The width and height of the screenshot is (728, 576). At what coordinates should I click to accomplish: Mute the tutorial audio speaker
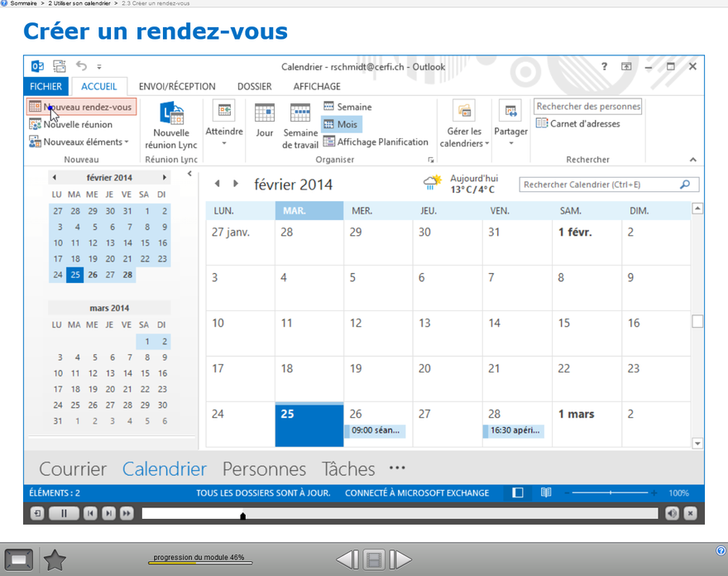coord(672,513)
